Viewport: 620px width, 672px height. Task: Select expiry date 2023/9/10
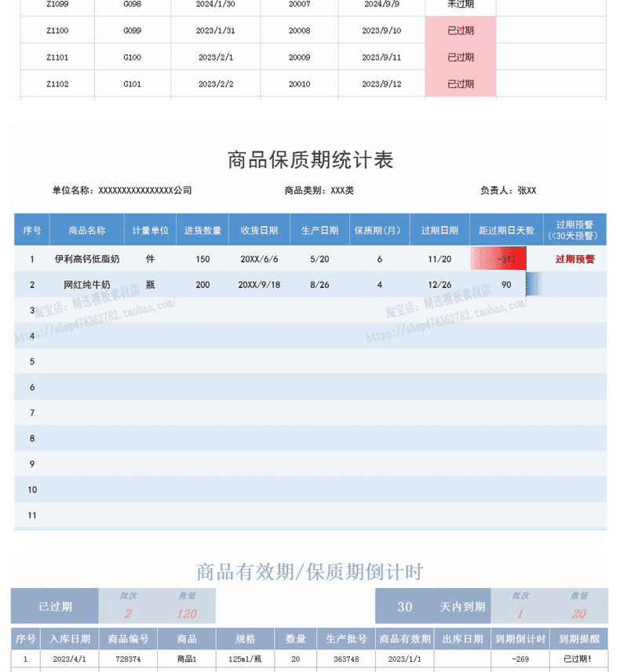[381, 31]
